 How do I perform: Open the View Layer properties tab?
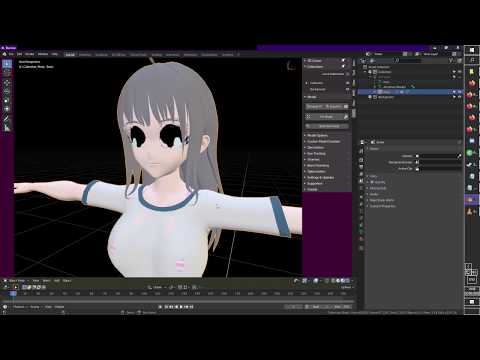[x=361, y=174]
